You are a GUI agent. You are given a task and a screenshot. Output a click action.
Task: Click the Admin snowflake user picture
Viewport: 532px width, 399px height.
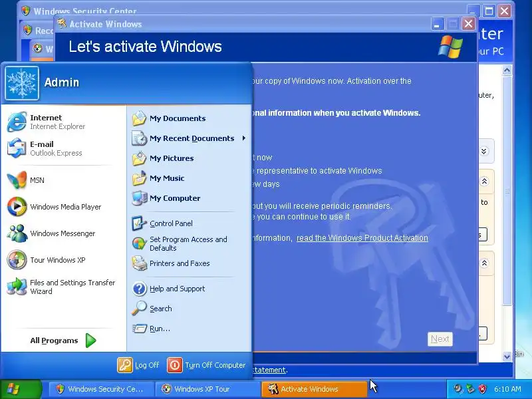(22, 82)
